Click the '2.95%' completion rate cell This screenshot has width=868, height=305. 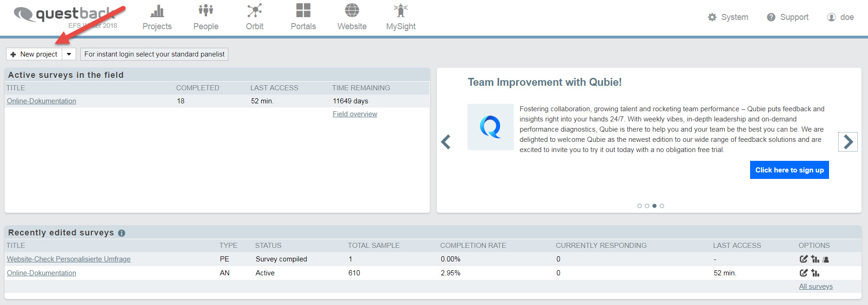(450, 273)
